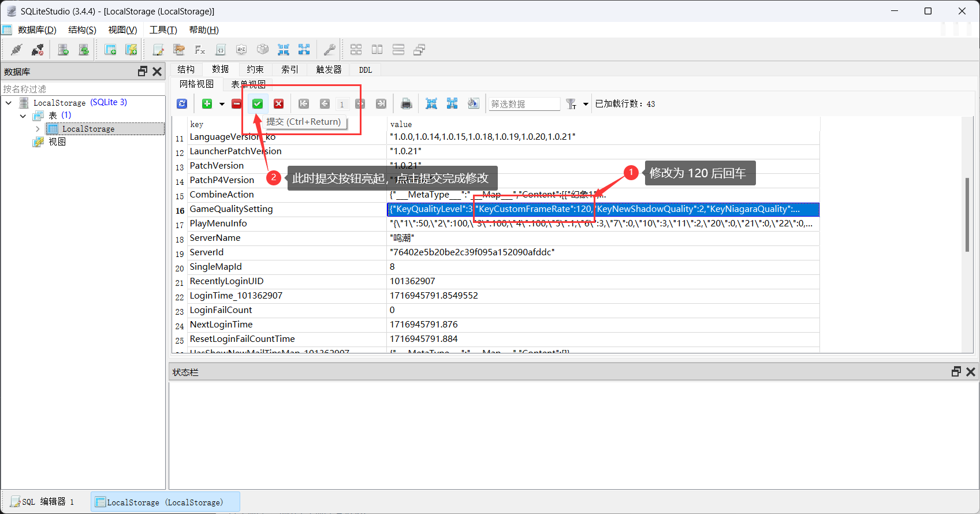The width and height of the screenshot is (980, 514).
Task: Float the 状态栏 panel
Action: (x=956, y=372)
